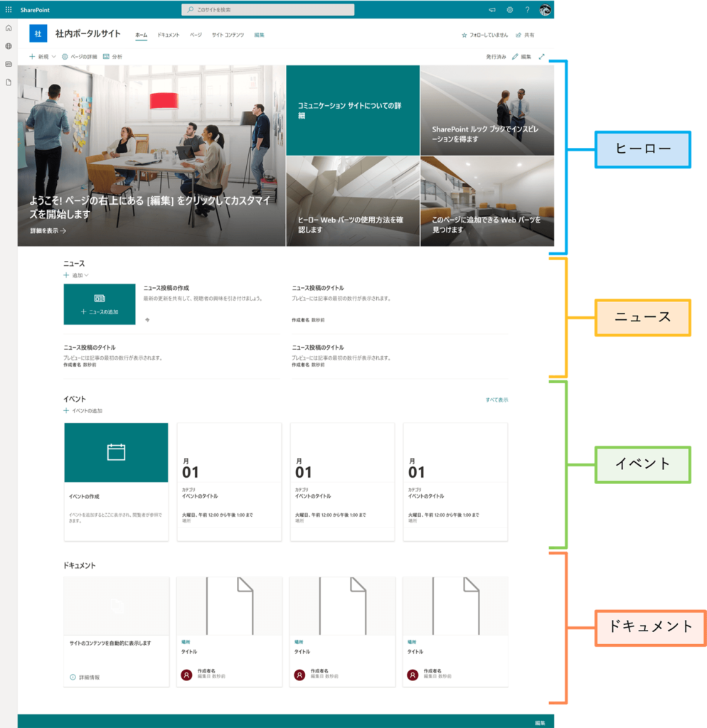Click the イベント section heading

(x=74, y=399)
